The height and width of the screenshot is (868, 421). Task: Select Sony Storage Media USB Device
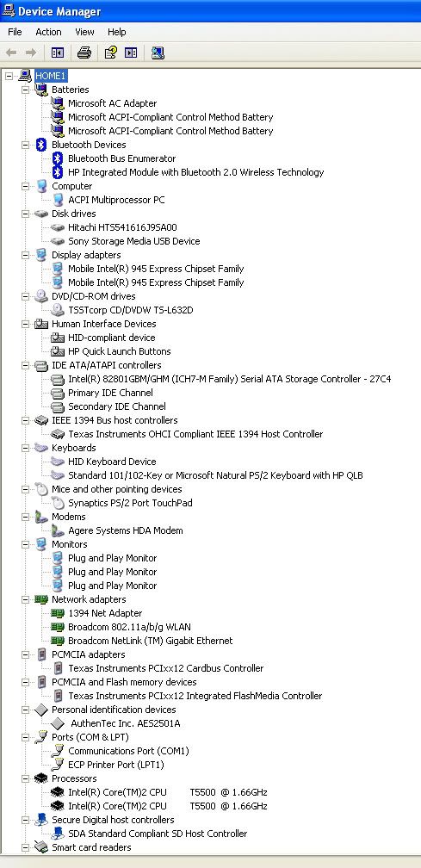click(x=134, y=241)
